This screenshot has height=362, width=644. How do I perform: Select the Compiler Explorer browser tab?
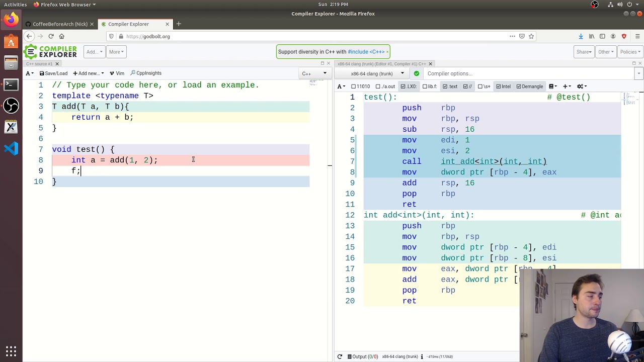(128, 24)
